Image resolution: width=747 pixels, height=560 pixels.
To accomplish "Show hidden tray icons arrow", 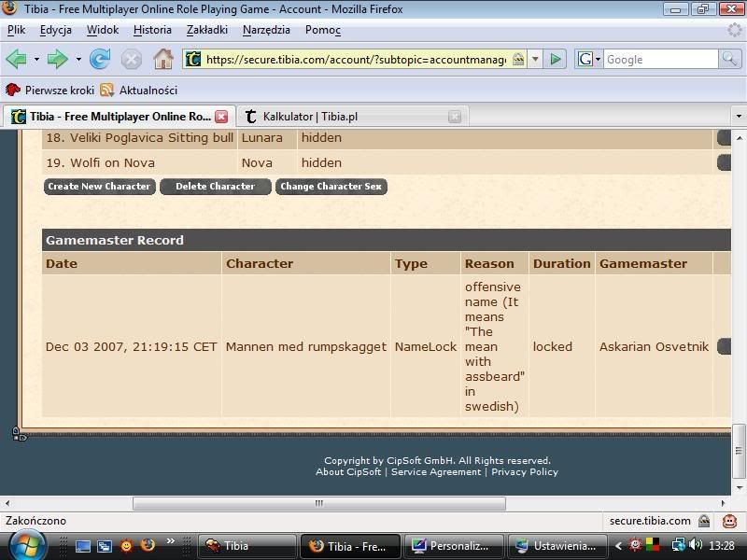I will pos(618,546).
